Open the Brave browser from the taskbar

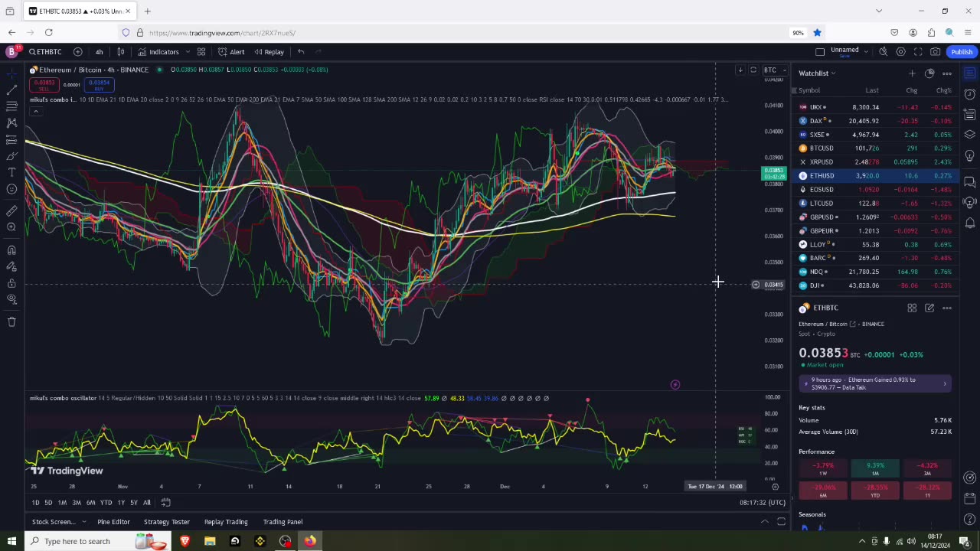point(185,542)
